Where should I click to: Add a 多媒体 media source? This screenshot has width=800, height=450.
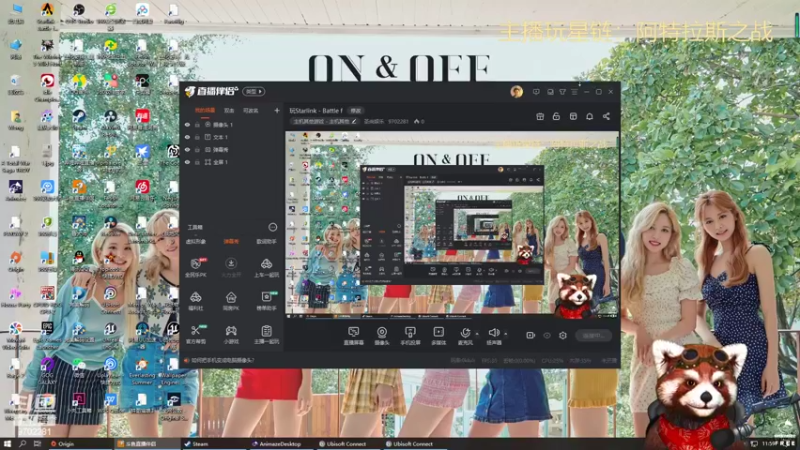tap(438, 336)
